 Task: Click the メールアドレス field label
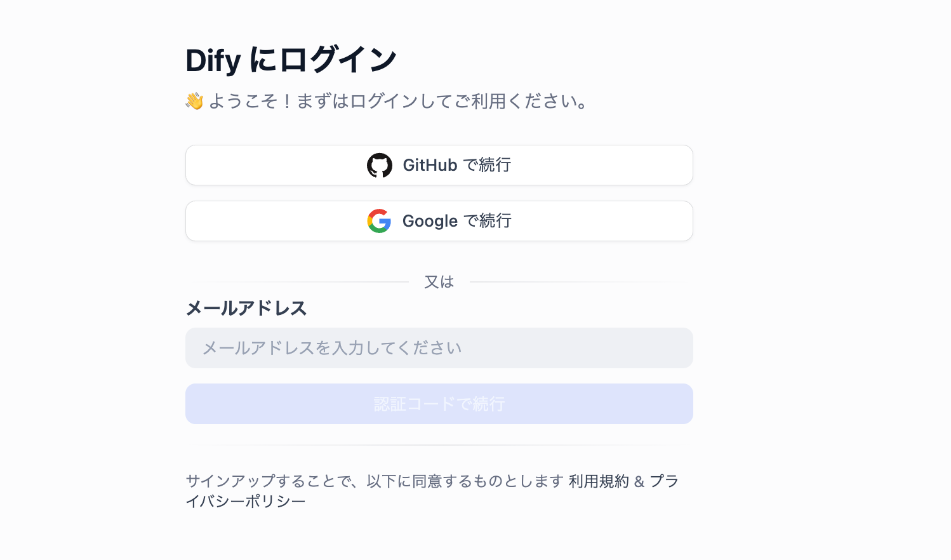(x=246, y=309)
